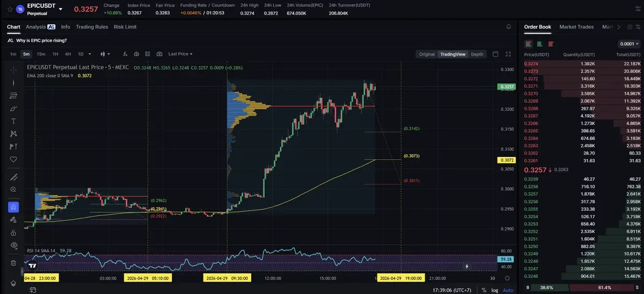Open price alerts via the bell icon
644x294 pixels.
tap(508, 26)
